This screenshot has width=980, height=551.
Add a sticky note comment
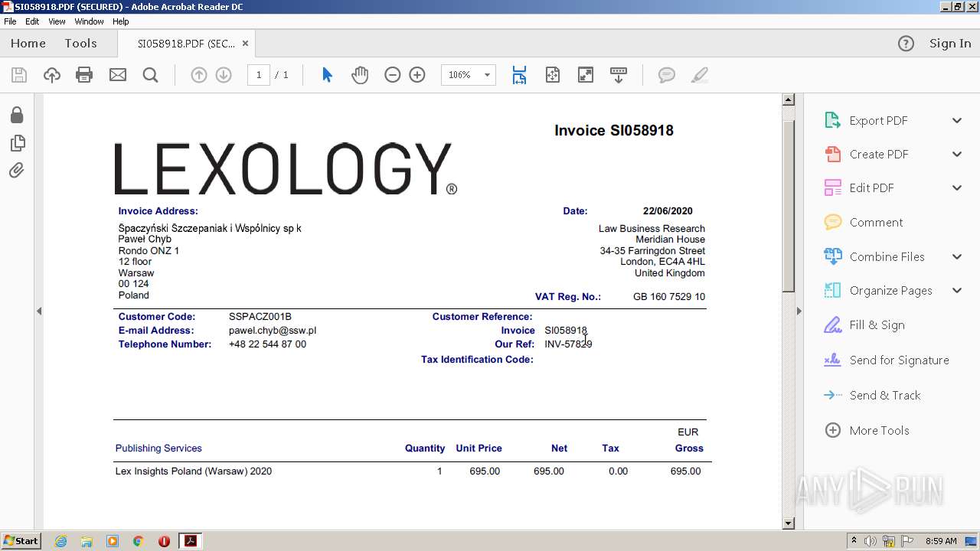667,75
